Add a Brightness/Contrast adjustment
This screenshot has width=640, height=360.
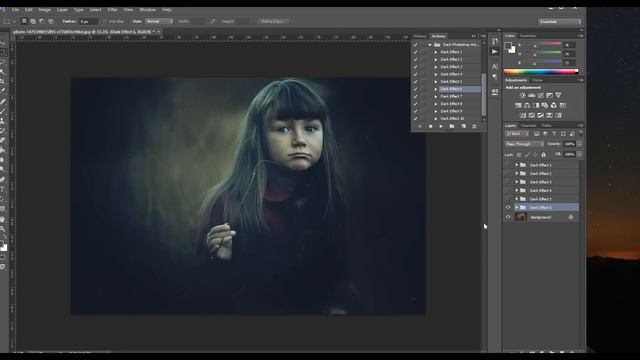click(522, 95)
